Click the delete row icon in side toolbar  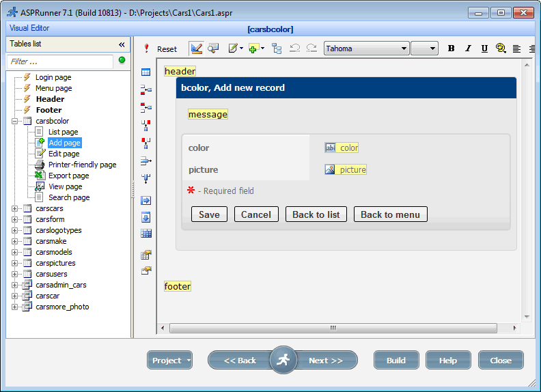tap(146, 160)
